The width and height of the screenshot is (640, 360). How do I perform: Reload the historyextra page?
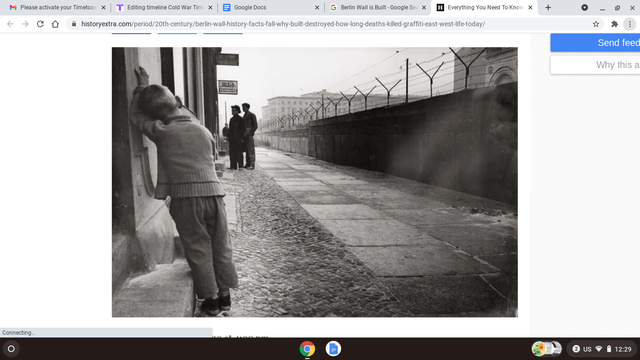40,24
